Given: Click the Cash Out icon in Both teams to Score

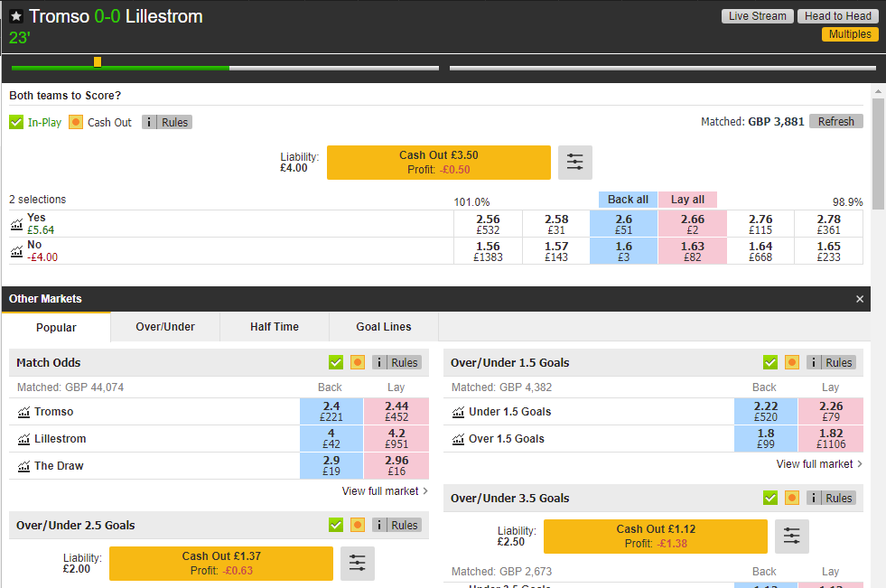Looking at the screenshot, I should (76, 122).
